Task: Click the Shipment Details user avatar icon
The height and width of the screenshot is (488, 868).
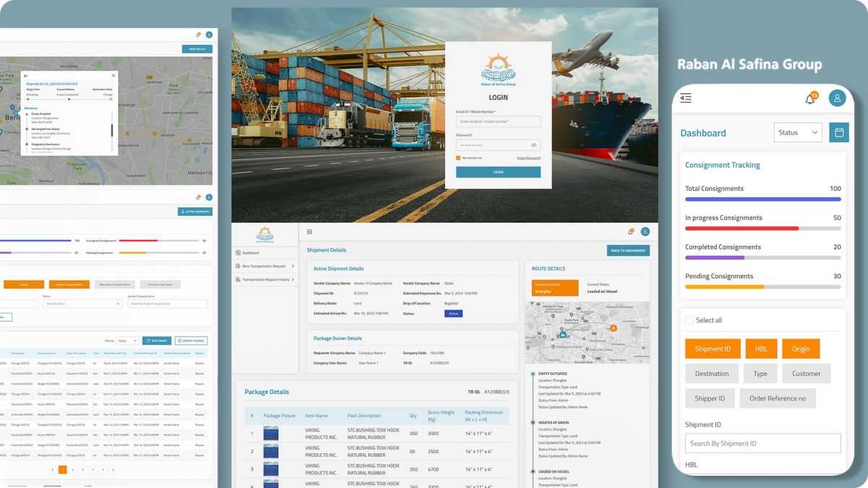Action: tap(645, 231)
